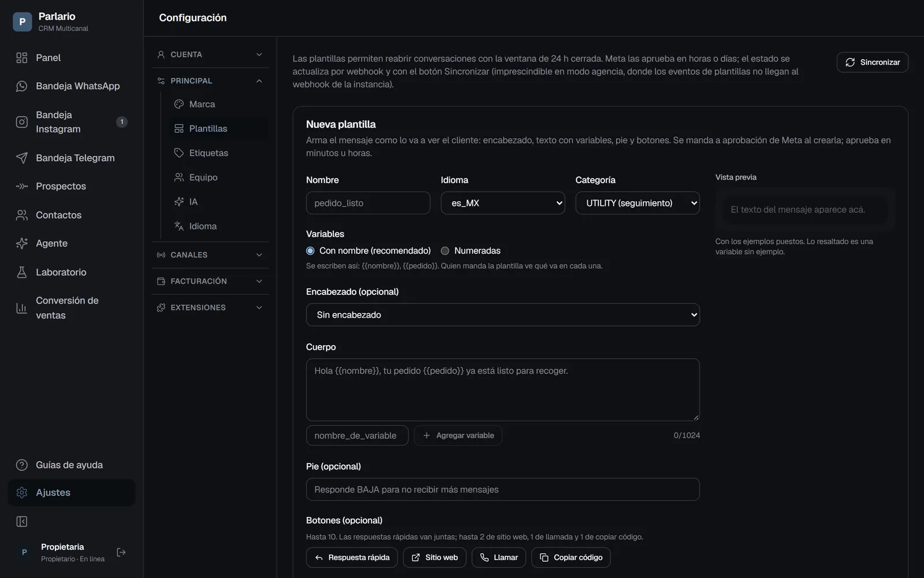Click the Telegram paper plane icon
The height and width of the screenshot is (578, 924).
pos(22,158)
